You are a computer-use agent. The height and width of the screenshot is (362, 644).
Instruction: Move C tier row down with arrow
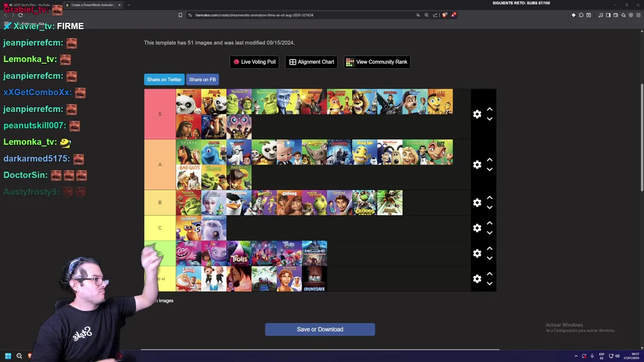[490, 233]
